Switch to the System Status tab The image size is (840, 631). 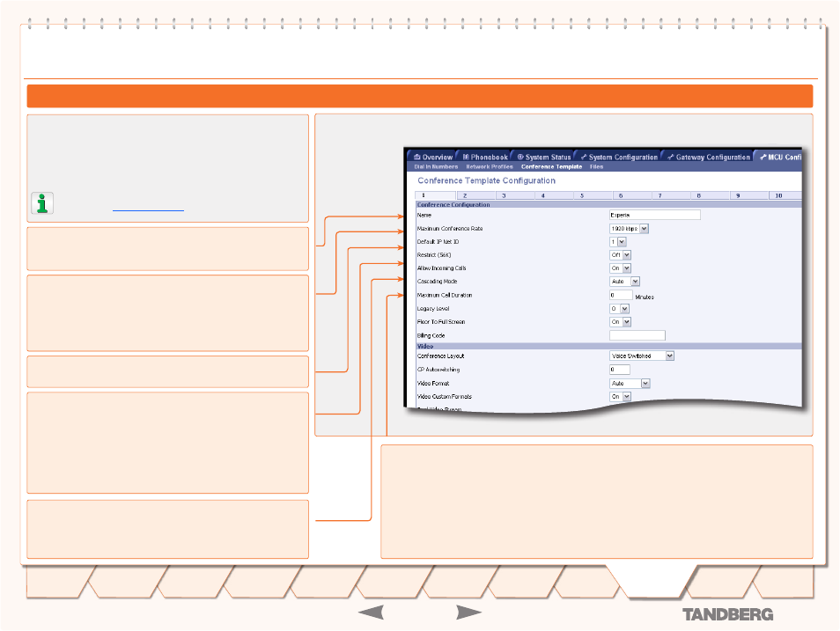(544, 157)
